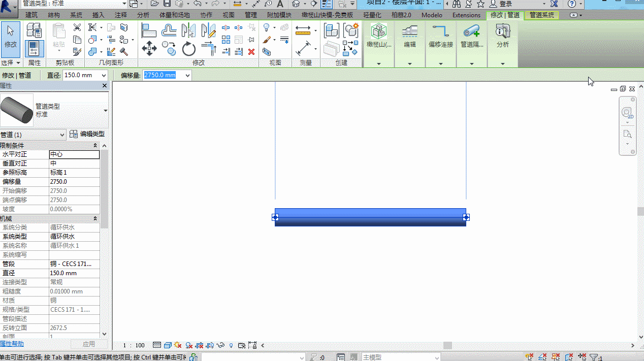Toggle select links icon in status bar
This screenshot has height=361, width=644.
530,357
